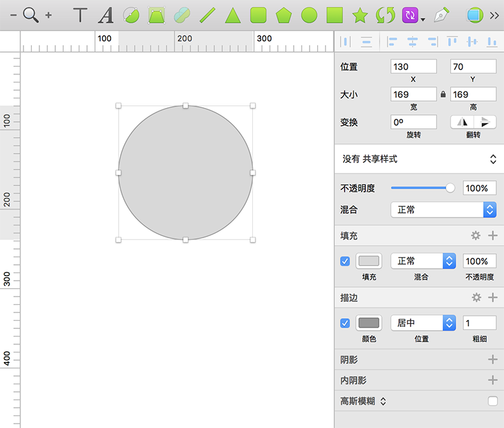Click the width field showing 169
The width and height of the screenshot is (504, 428).
(x=413, y=95)
